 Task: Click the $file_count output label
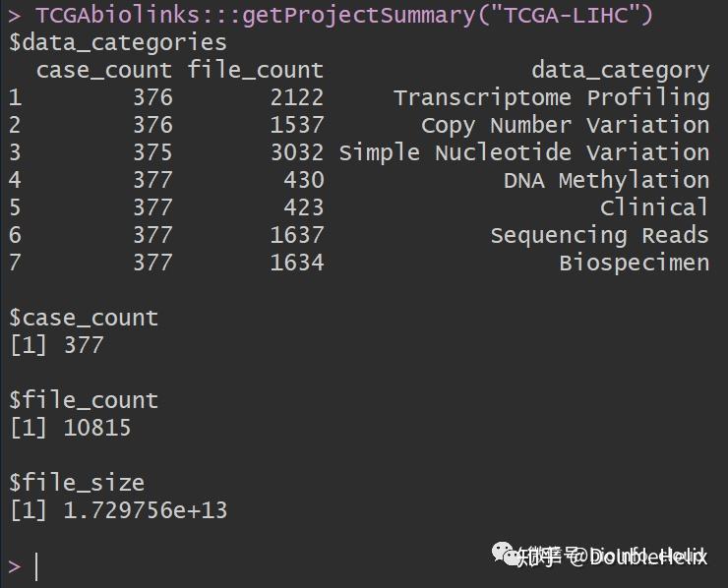pos(83,400)
